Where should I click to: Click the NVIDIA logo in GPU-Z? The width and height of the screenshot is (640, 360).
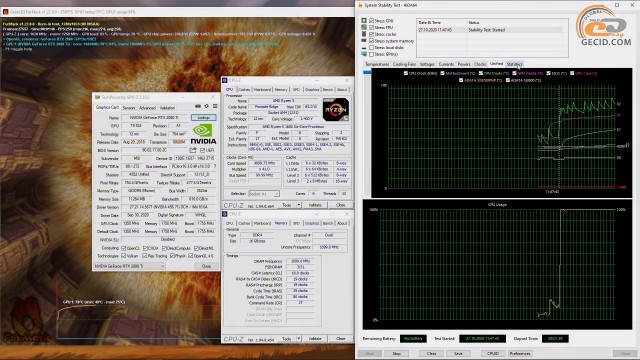click(203, 134)
